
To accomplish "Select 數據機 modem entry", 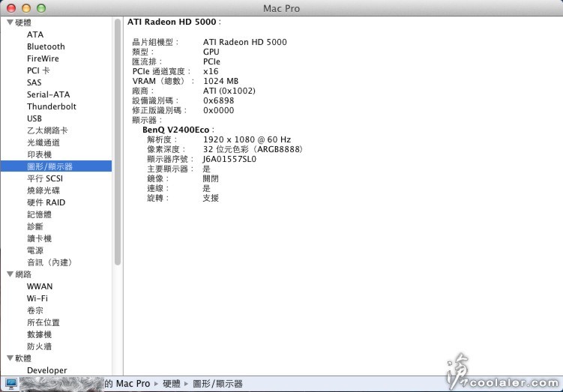I will pyautogui.click(x=39, y=334).
